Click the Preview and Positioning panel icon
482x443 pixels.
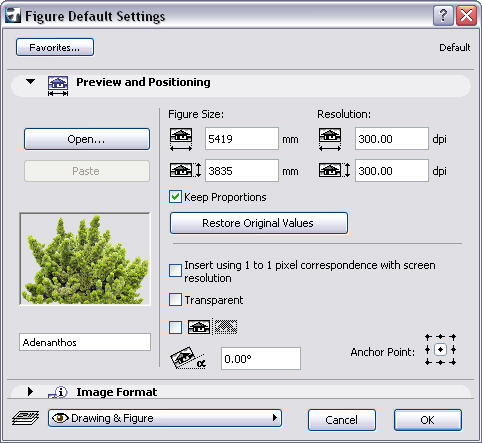coord(58,86)
